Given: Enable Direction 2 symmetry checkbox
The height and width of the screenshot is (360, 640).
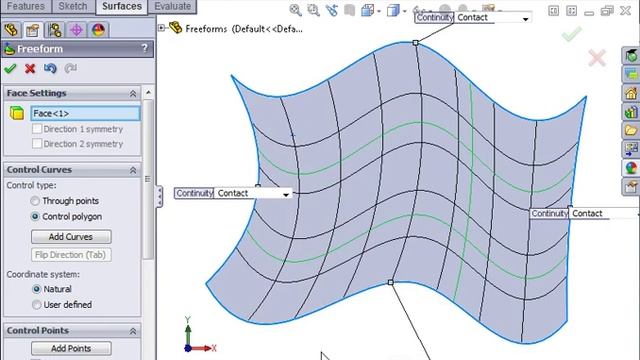Looking at the screenshot, I should click(37, 144).
